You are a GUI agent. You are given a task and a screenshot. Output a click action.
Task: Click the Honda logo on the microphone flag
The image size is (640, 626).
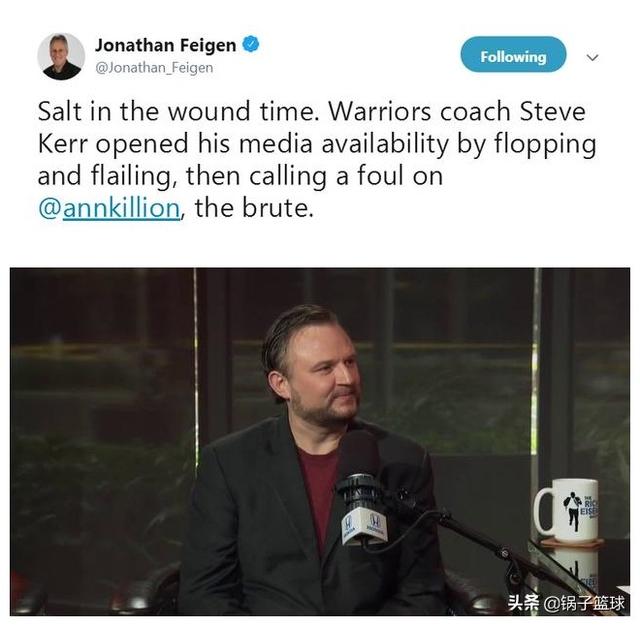point(348,524)
